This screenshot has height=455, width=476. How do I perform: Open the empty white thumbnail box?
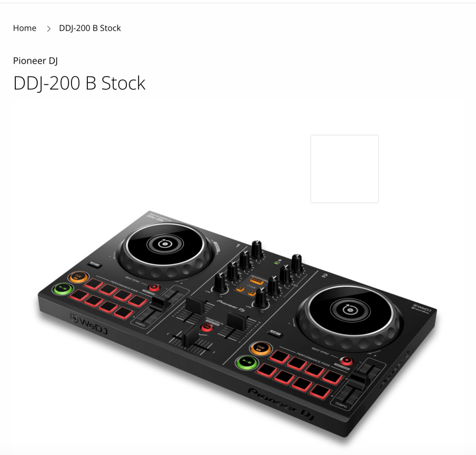coord(344,169)
